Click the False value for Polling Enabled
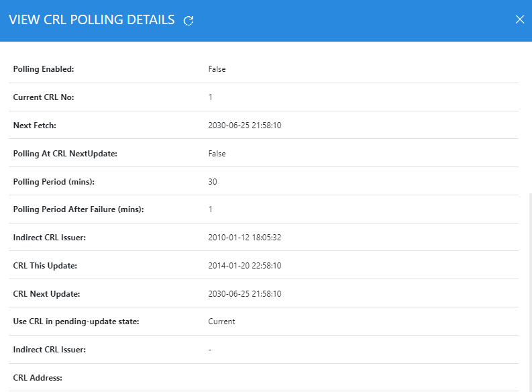The image size is (532, 392). click(217, 69)
